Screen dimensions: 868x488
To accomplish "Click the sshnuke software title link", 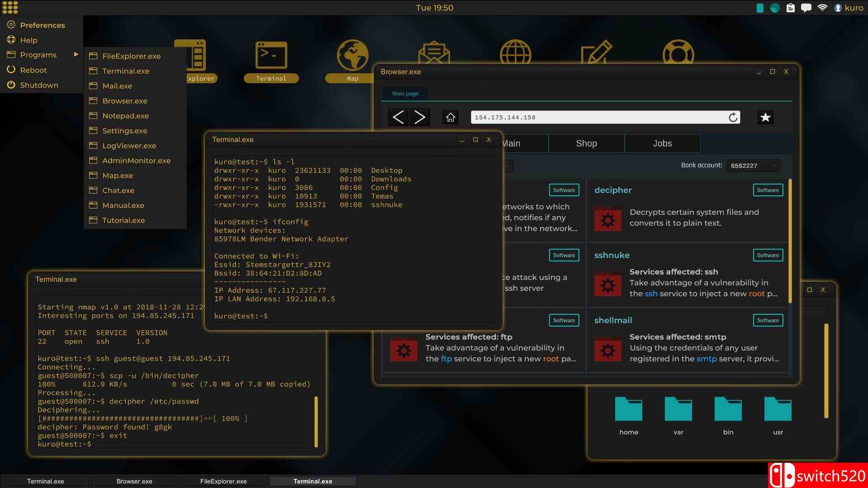I will click(612, 255).
